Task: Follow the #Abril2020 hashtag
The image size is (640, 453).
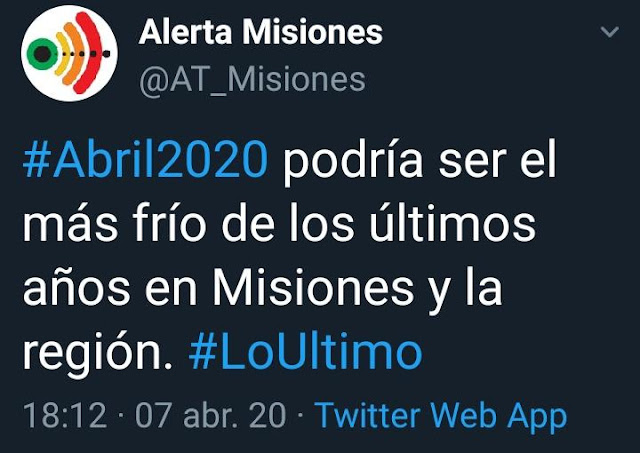Action: click(x=145, y=159)
